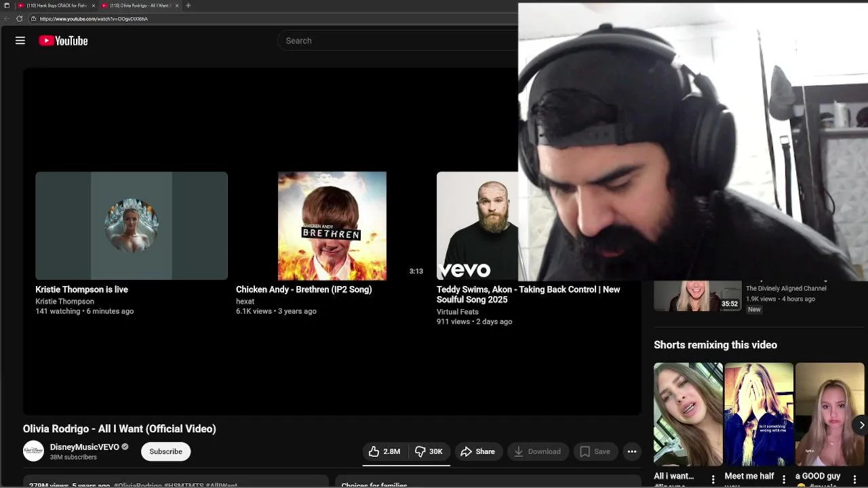This screenshot has width=868, height=488.
Task: Open the browser tab actions icon
Action: tap(7, 5)
